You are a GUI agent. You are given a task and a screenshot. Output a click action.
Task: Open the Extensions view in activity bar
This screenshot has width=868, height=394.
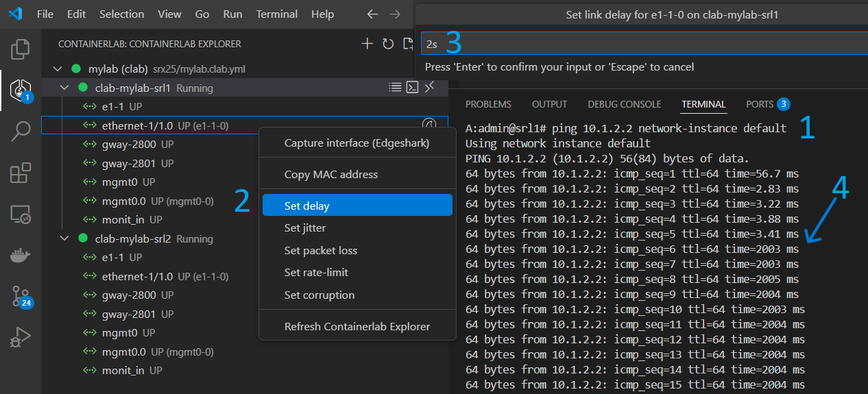(21, 173)
